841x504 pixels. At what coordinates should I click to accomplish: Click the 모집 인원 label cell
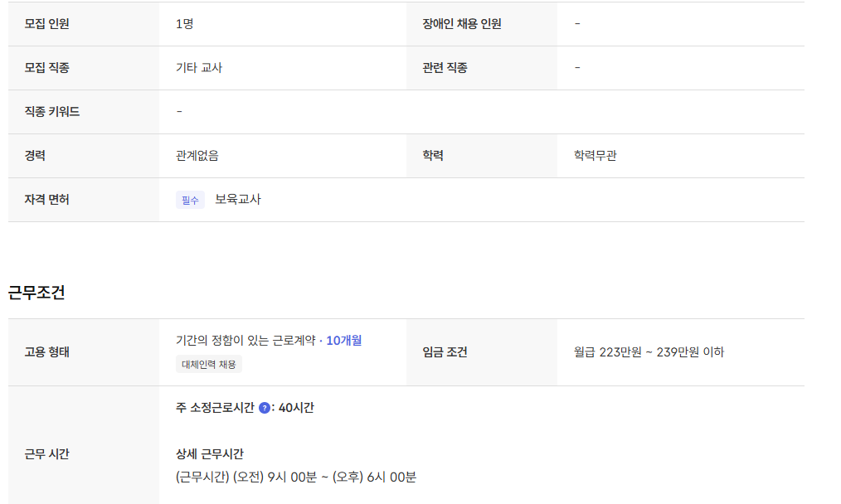click(x=47, y=24)
